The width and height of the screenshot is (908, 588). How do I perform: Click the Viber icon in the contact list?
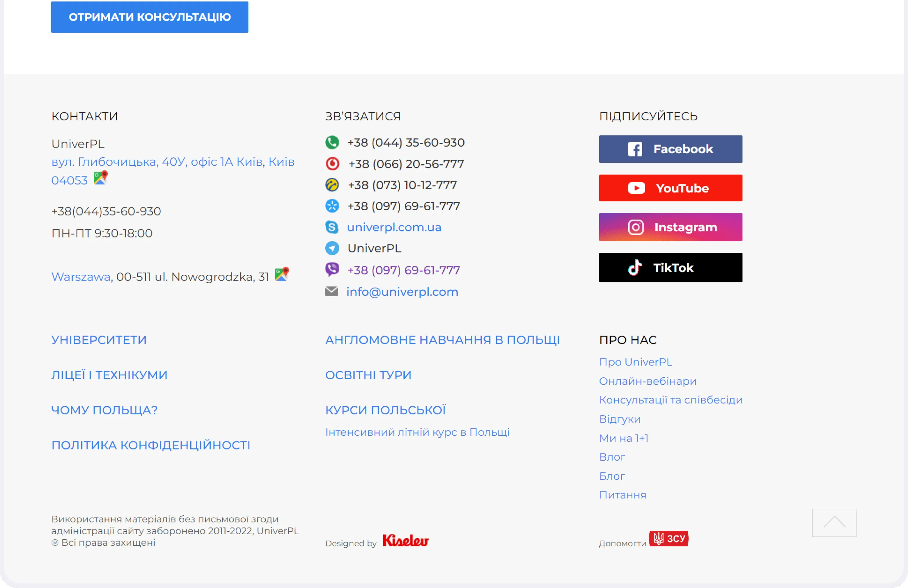pos(332,270)
